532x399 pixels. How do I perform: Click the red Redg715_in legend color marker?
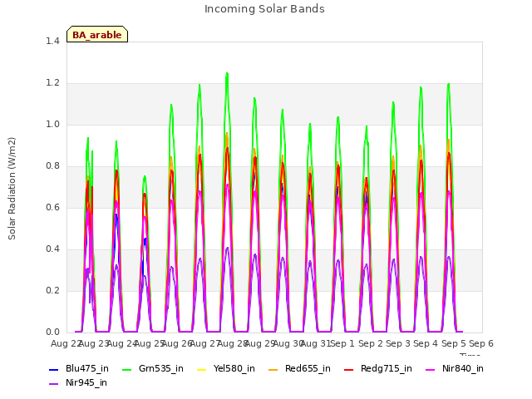point(349,369)
